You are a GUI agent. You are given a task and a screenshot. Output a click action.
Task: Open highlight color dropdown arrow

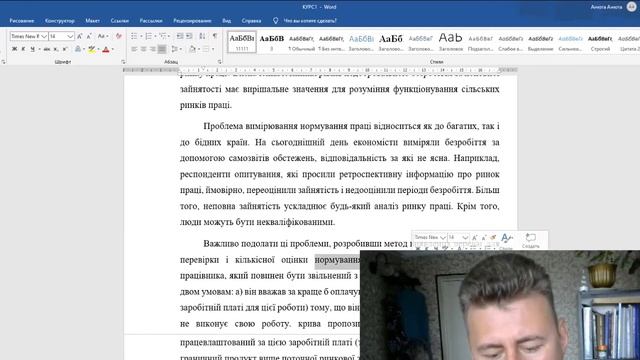[x=98, y=49]
